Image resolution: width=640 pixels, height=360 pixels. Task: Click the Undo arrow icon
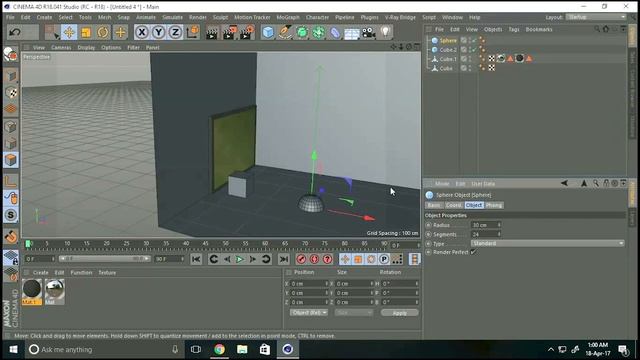[15, 32]
